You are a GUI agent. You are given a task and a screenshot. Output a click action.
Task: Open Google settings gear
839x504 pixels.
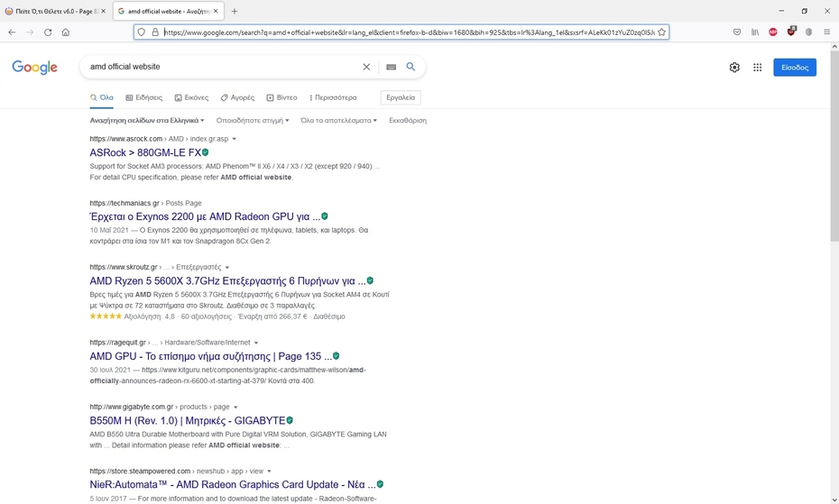click(x=734, y=68)
